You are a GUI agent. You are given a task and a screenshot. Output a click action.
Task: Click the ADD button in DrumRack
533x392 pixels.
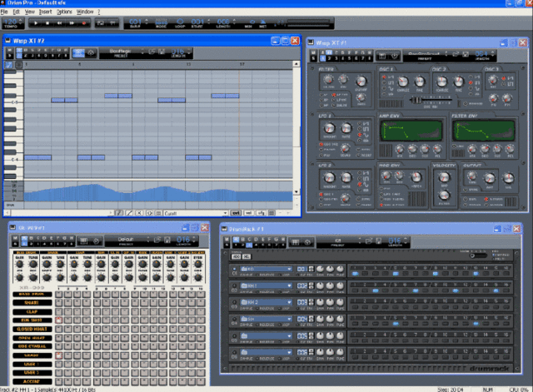(236, 257)
